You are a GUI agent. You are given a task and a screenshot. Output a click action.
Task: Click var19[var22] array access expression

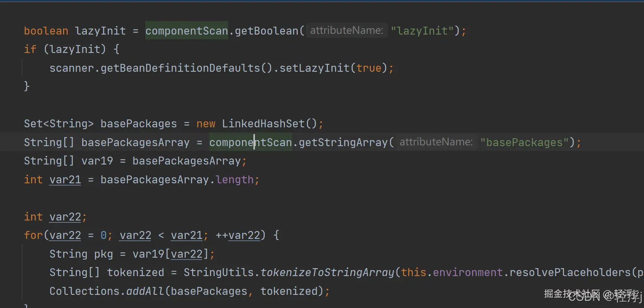[x=170, y=254]
